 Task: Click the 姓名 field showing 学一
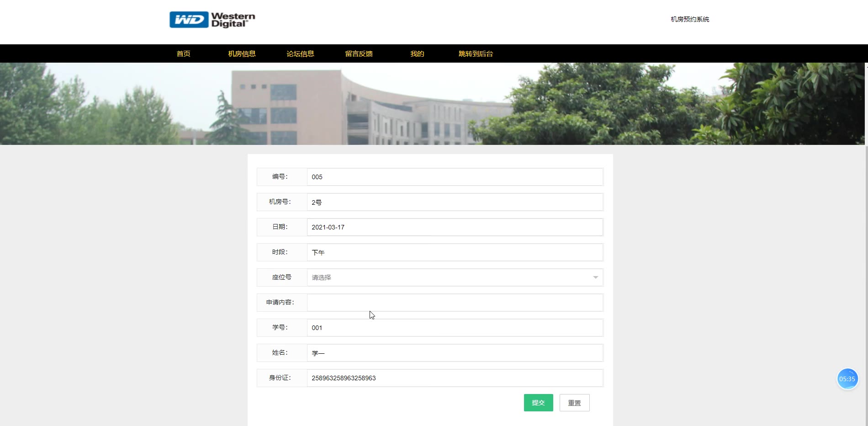(455, 353)
